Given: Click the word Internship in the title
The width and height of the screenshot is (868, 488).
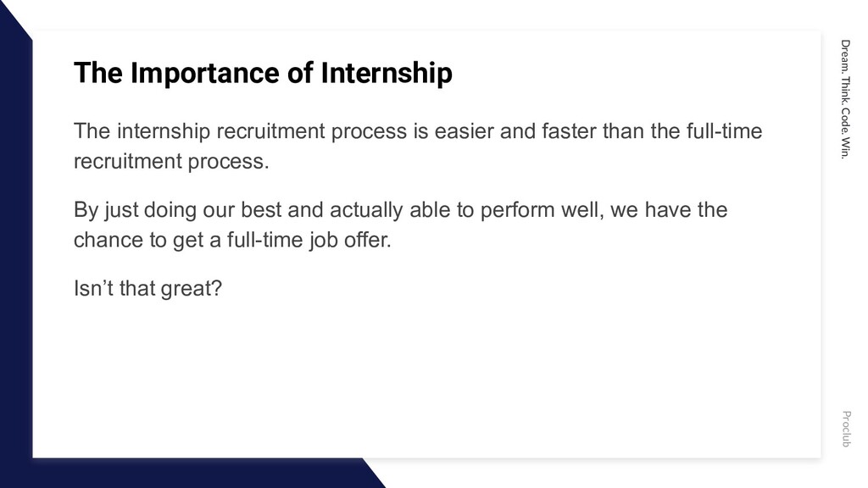Looking at the screenshot, I should tap(387, 73).
